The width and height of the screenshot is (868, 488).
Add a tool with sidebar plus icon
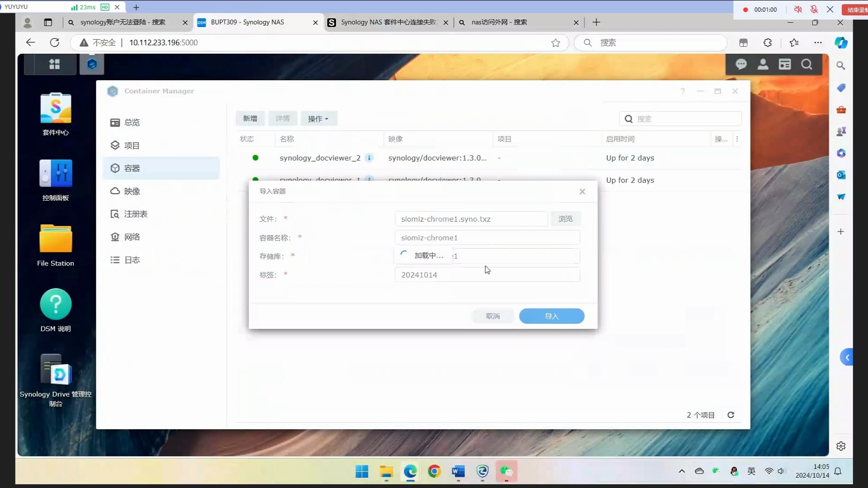pos(841,231)
